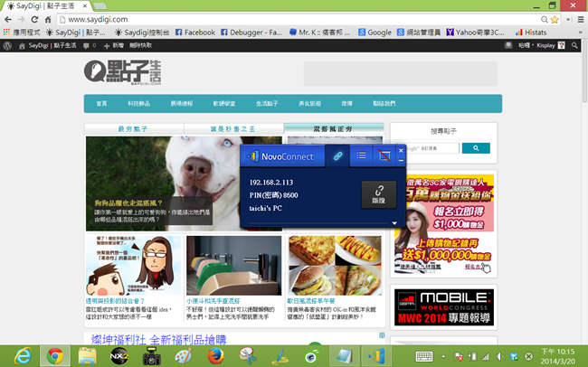
Task: Click the "taichi's PC" text in NovoConnect
Action: (x=265, y=208)
